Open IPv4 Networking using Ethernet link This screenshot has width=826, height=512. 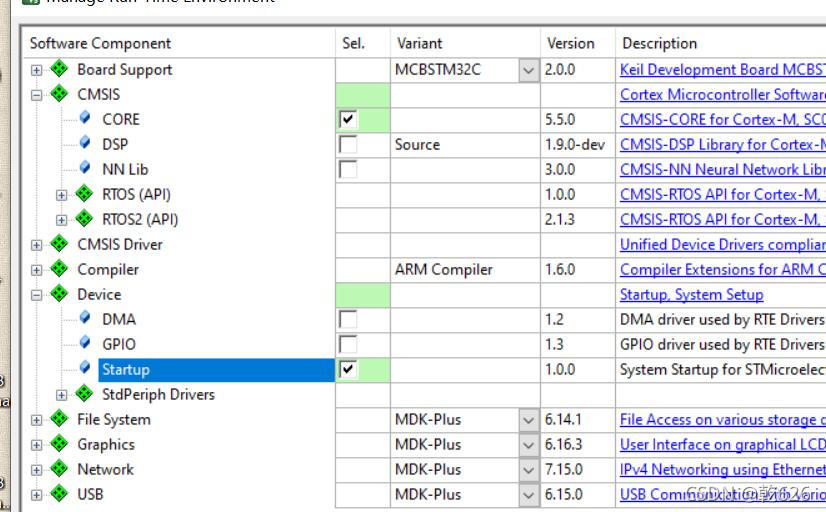coord(723,470)
